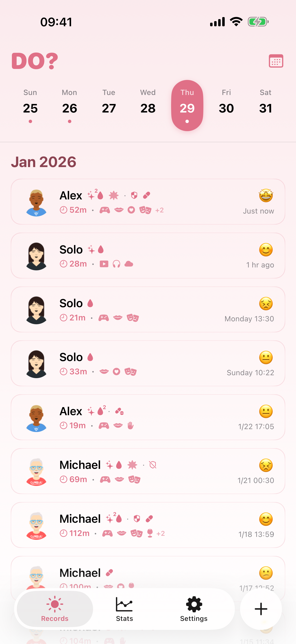Viewport: 296px width, 644px height.
Task: Select Monday 26 in week strip
Action: [x=69, y=106]
